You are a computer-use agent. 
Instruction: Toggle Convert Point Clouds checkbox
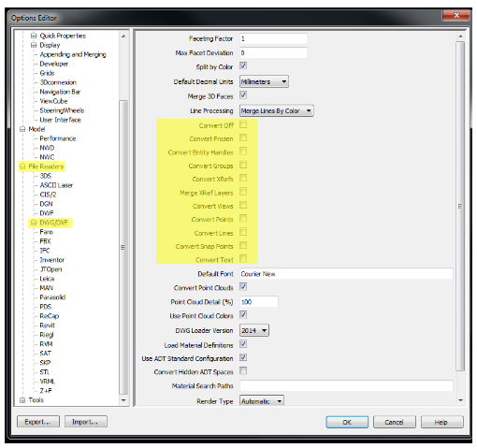[243, 287]
